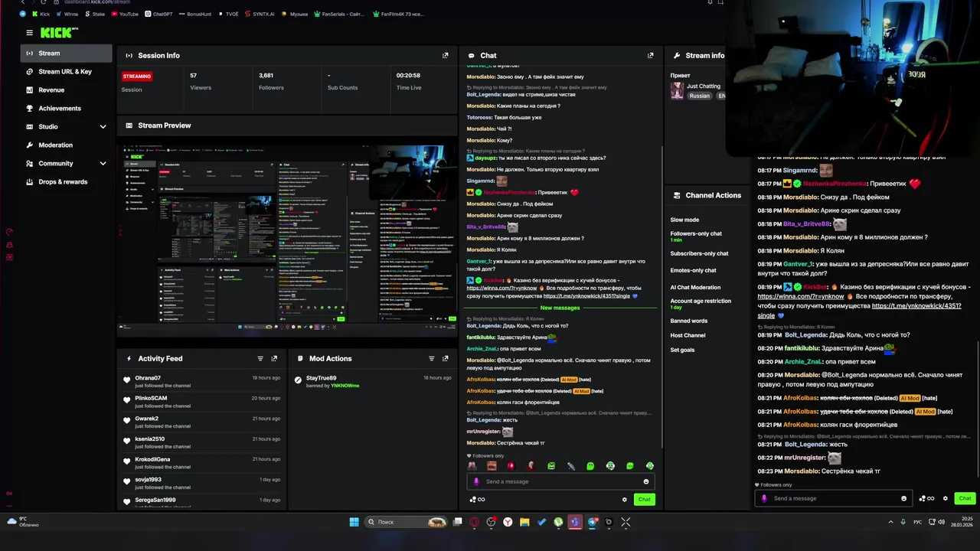980x551 pixels.
Task: Focus the Windows taskbar search box
Action: coord(407,522)
